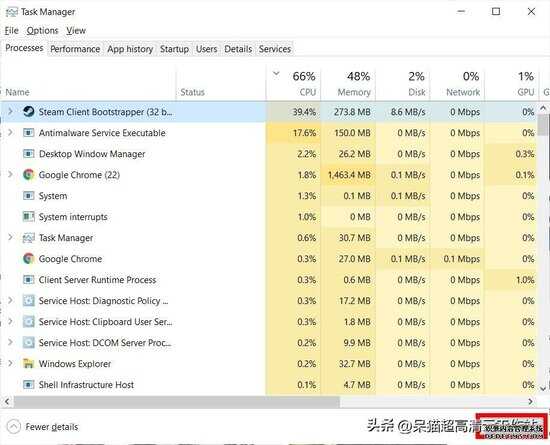Image resolution: width=550 pixels, height=445 pixels.
Task: Click the Service Host: DCOM Server gear icon
Action: point(28,343)
